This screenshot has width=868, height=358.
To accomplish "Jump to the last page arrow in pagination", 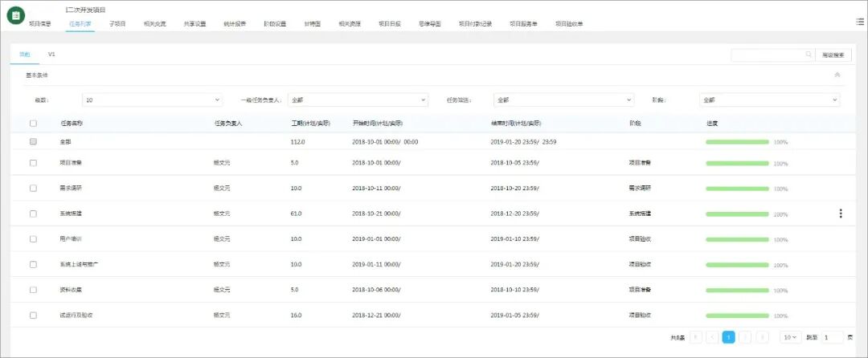I will (x=762, y=337).
